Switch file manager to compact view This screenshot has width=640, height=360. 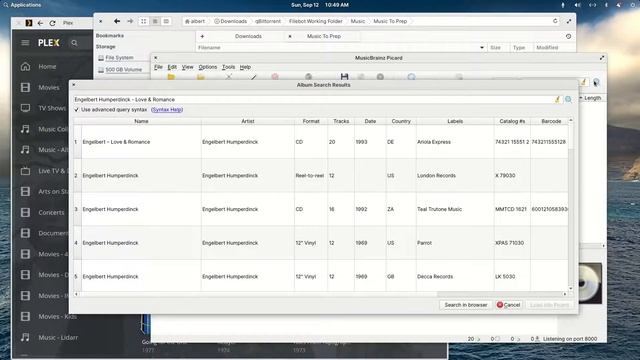[x=166, y=21]
